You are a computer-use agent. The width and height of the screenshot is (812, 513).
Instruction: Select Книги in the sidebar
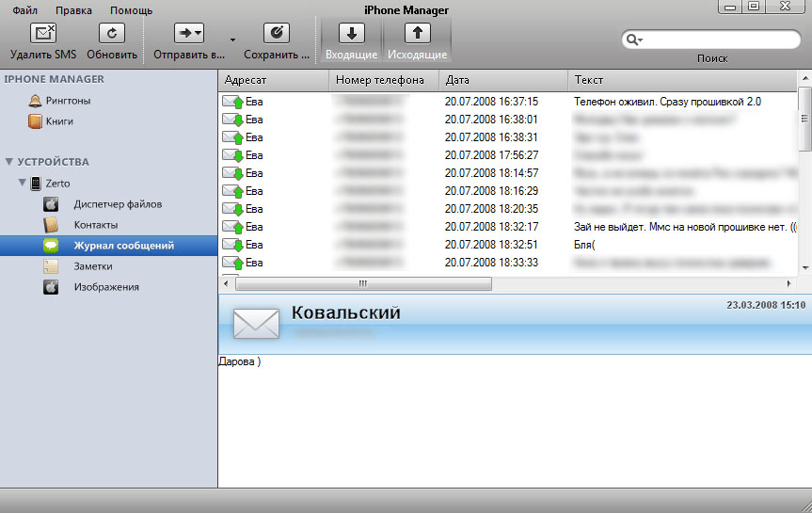point(59,121)
